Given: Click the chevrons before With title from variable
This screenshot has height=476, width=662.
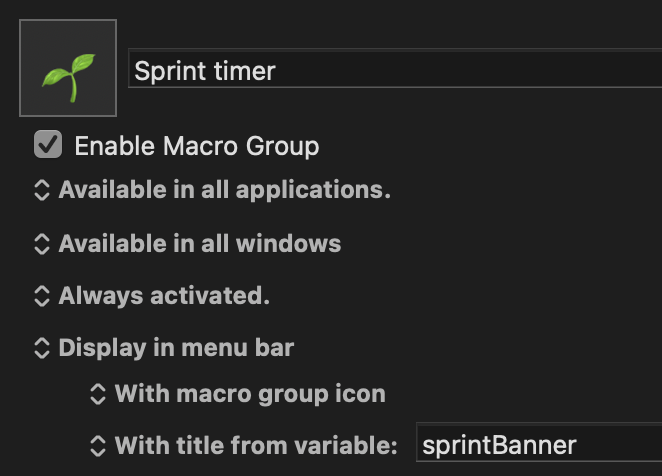Looking at the screenshot, I should tap(98, 445).
